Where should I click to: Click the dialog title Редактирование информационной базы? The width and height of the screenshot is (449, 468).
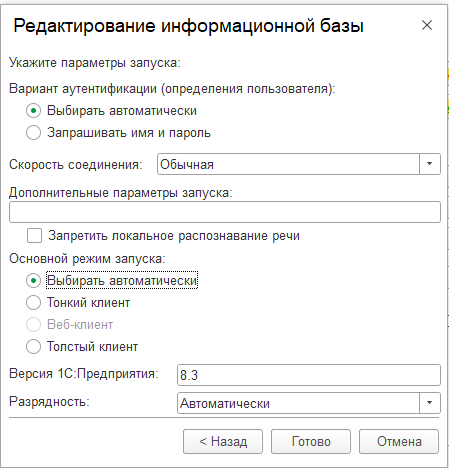click(188, 26)
